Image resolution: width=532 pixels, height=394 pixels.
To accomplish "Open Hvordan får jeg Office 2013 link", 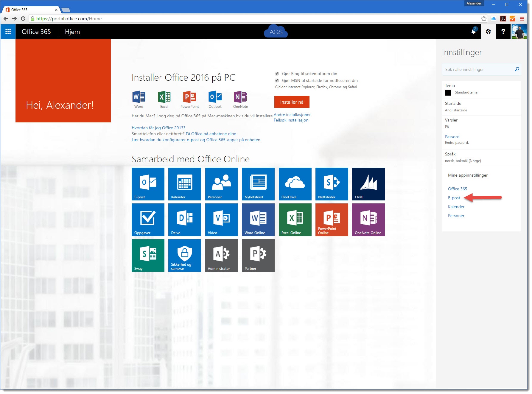I will [158, 128].
